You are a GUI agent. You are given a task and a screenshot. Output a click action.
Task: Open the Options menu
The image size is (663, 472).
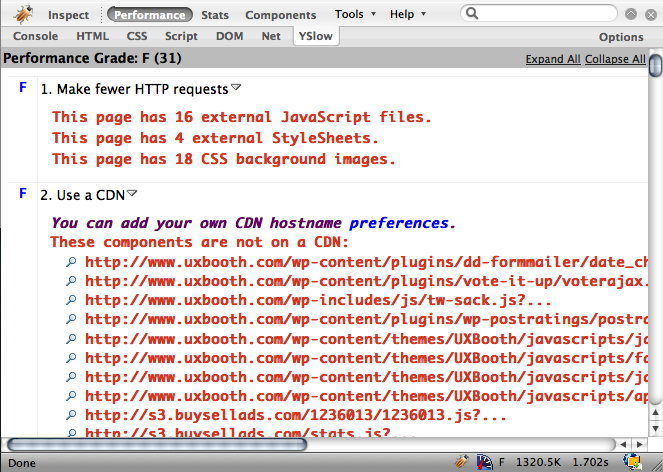click(x=621, y=37)
